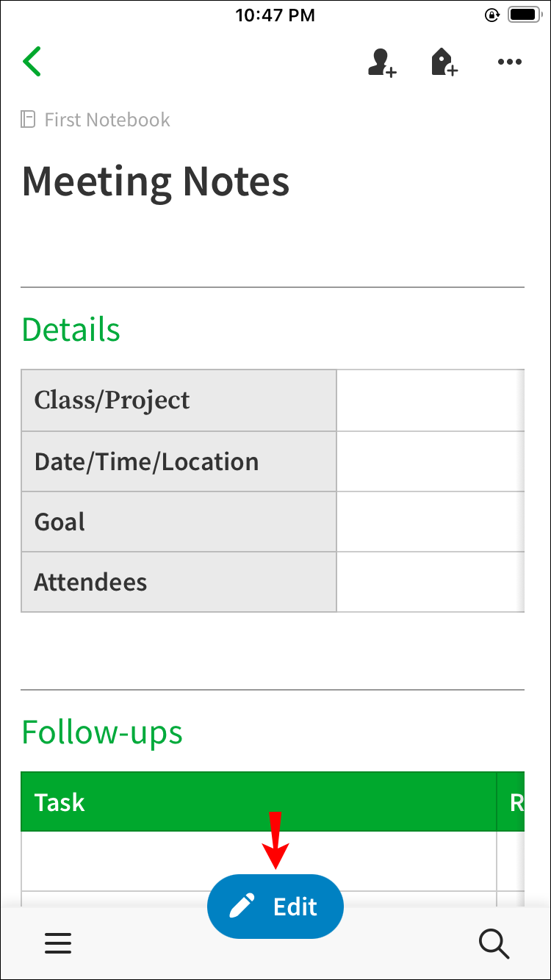The image size is (551, 980).
Task: Open the share note icon
Action: point(381,62)
